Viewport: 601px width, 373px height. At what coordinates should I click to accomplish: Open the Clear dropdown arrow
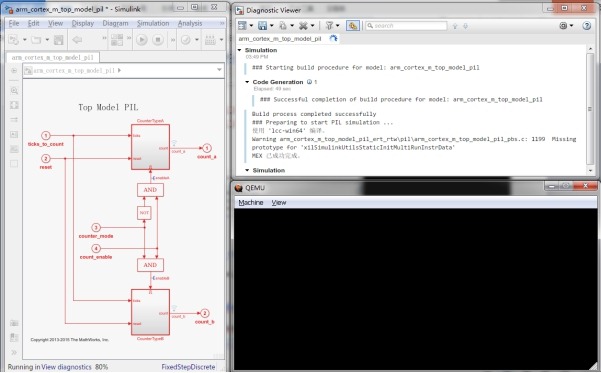pyautogui.click(x=312, y=26)
